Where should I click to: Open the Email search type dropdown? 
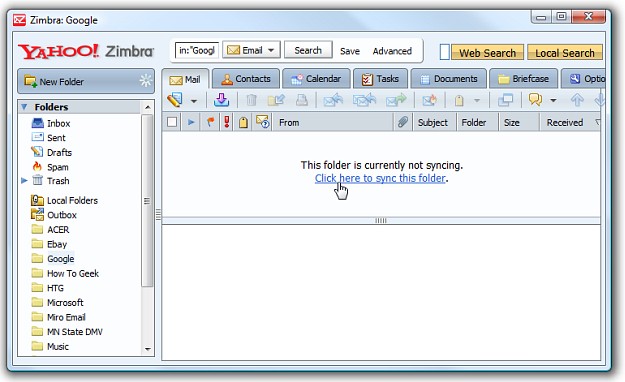(251, 50)
